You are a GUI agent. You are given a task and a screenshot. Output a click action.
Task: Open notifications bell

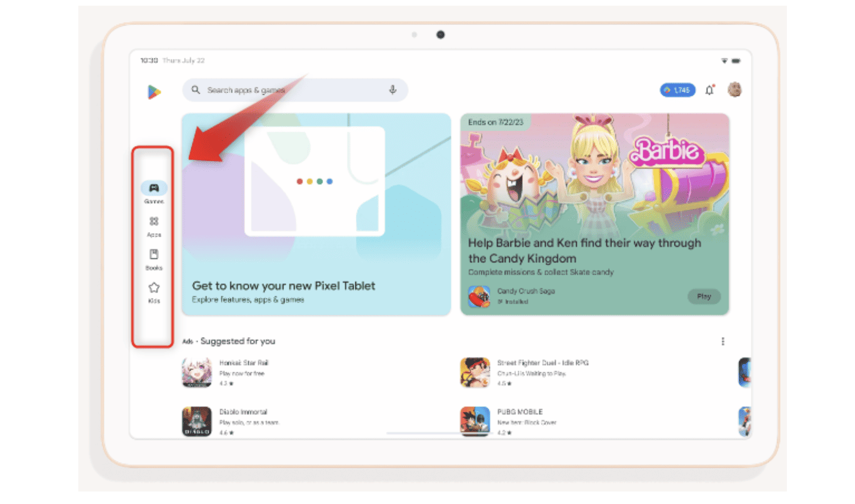coord(710,90)
